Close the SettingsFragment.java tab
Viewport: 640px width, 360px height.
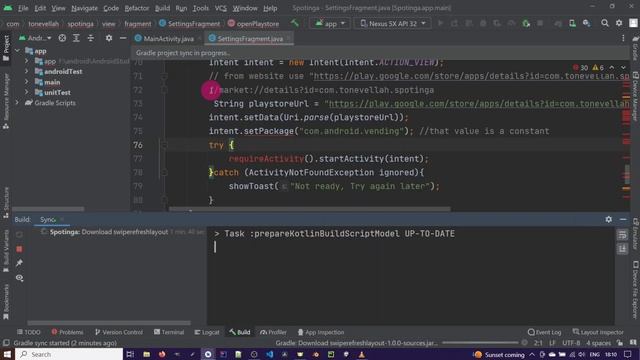pos(289,39)
